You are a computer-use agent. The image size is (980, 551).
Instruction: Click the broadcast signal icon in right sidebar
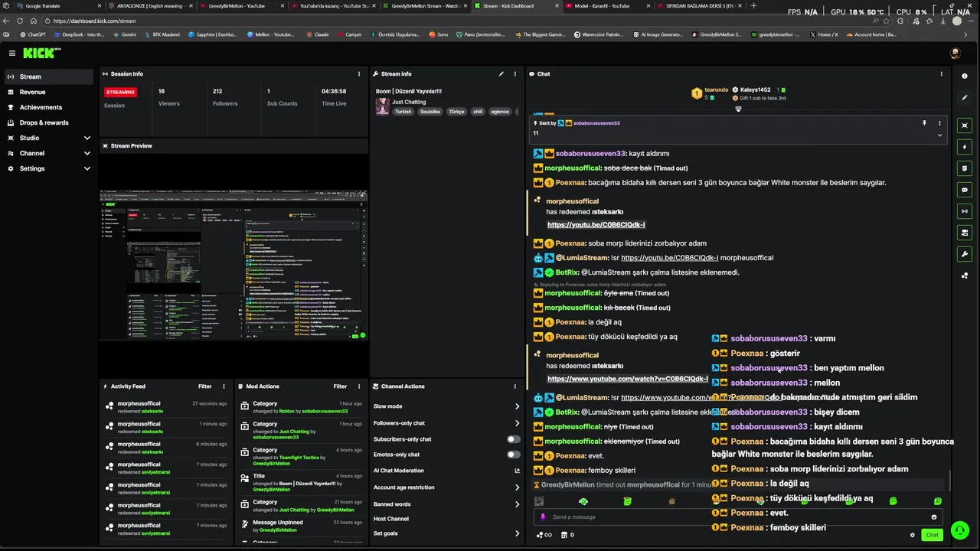pos(965,210)
